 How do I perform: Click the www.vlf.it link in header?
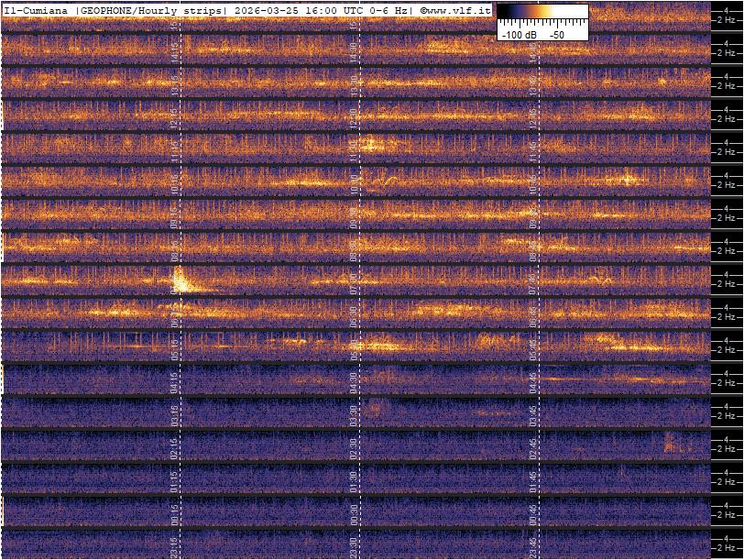(x=457, y=10)
